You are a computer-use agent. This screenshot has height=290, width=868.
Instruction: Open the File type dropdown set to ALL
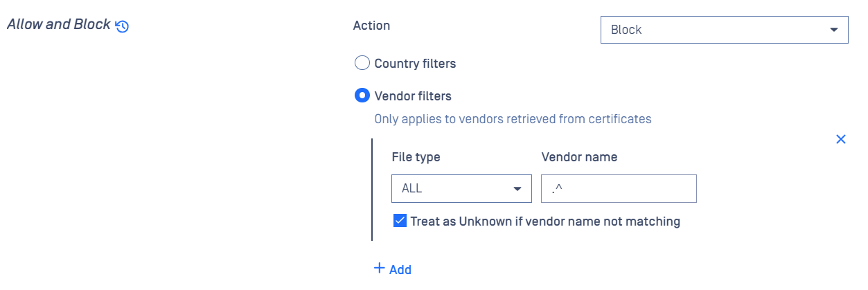461,189
